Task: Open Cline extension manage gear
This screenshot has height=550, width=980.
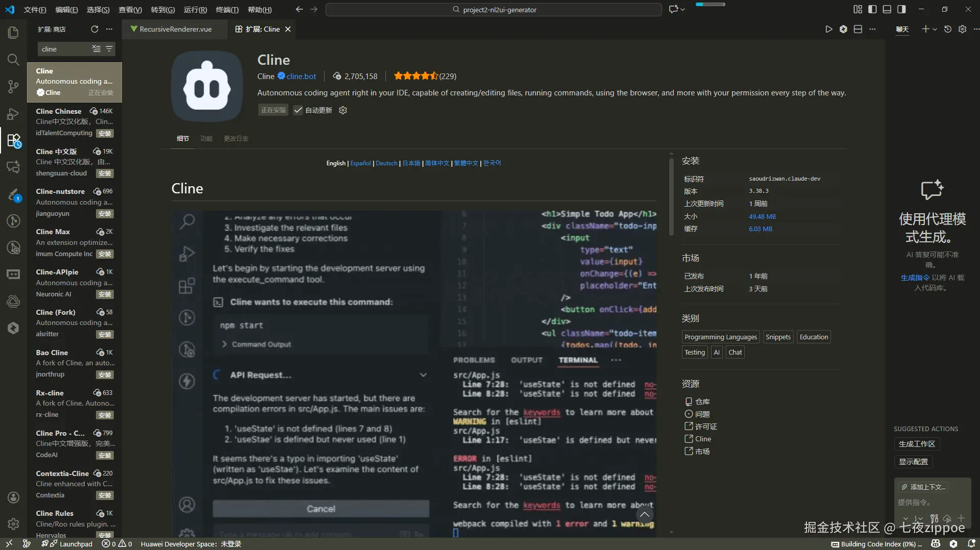Action: 343,110
